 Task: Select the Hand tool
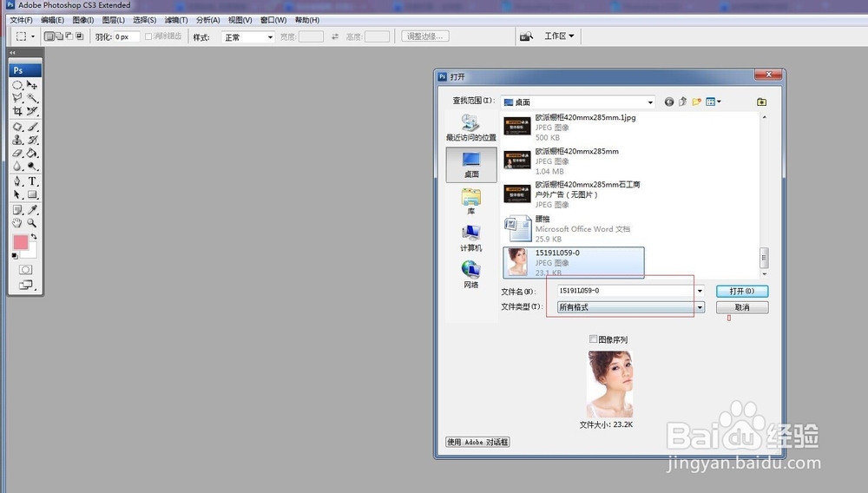[17, 223]
